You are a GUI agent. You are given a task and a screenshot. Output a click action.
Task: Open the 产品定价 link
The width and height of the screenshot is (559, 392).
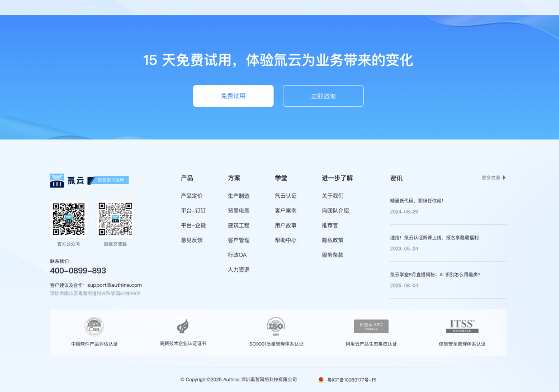pyautogui.click(x=192, y=196)
